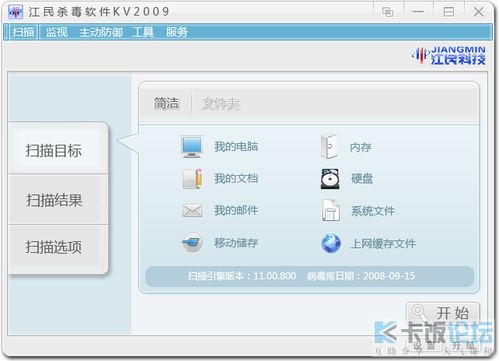Switch to the 文件夹 tab
Viewport: 499px width, 361px height.
click(x=221, y=104)
